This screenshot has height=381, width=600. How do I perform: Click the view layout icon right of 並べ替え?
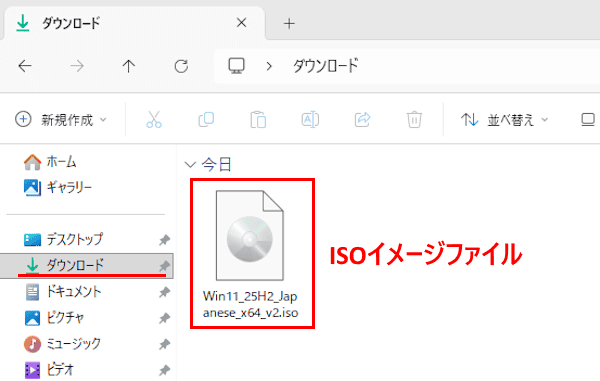(x=588, y=120)
